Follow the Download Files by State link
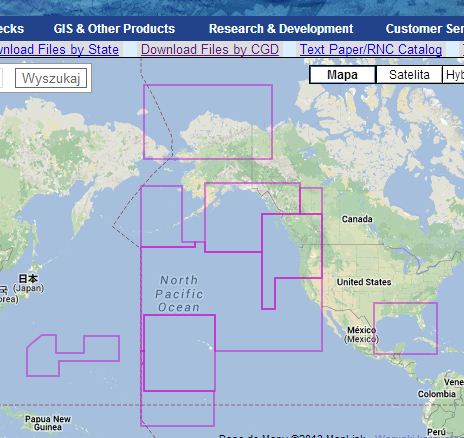 [59, 49]
